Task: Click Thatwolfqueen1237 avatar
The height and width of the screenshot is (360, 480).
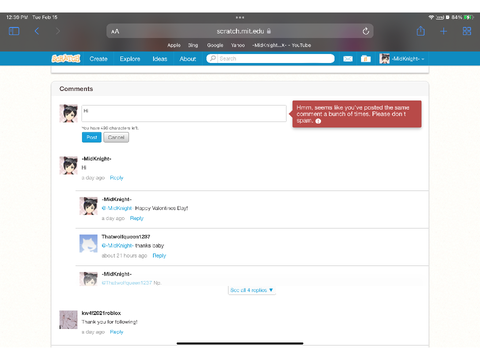Action: 89,243
